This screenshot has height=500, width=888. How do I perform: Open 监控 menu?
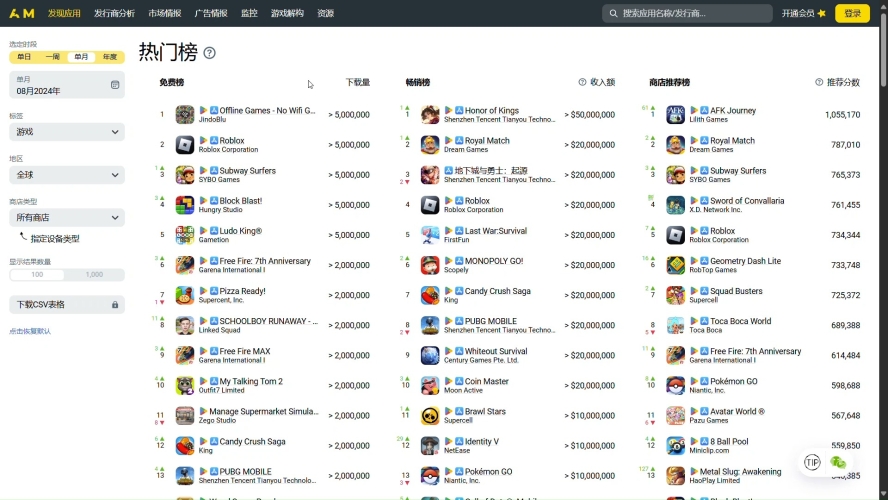coord(249,13)
